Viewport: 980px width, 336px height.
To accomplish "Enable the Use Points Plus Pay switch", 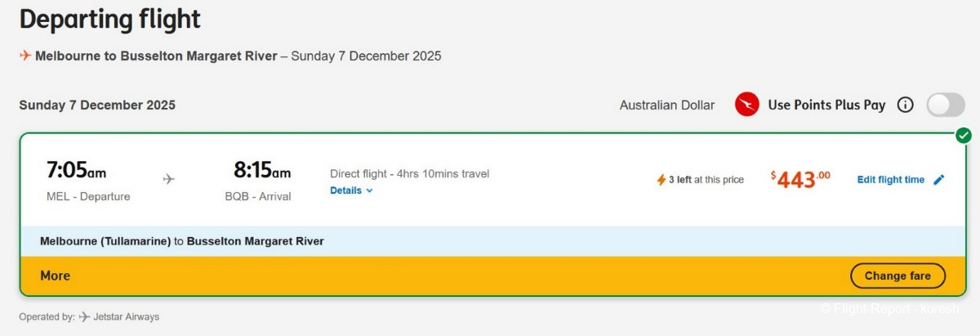I will tap(945, 105).
